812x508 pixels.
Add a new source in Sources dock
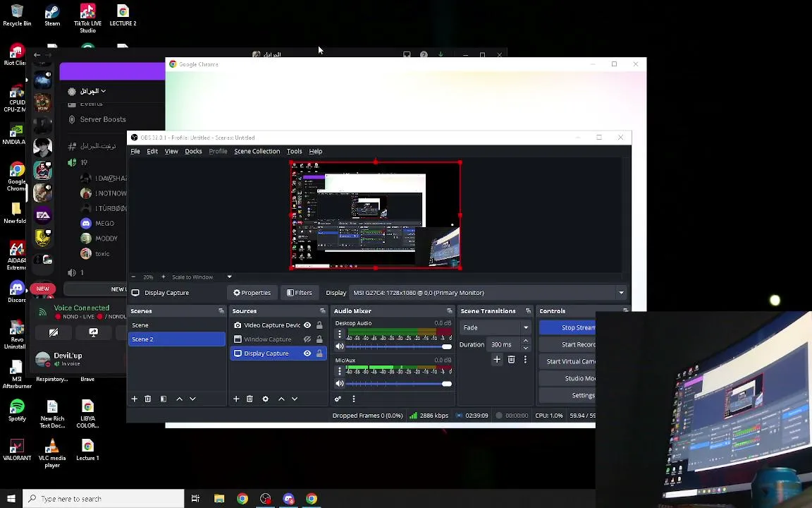coord(236,399)
